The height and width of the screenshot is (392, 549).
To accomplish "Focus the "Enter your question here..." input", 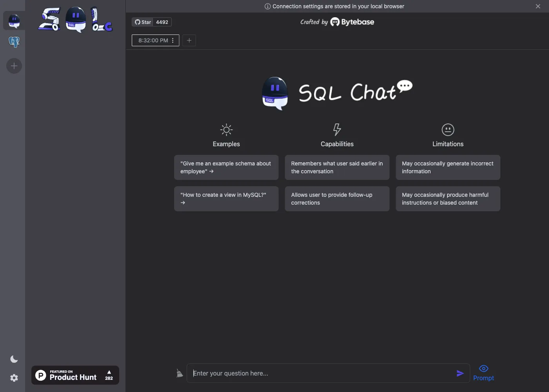I will click(x=322, y=373).
